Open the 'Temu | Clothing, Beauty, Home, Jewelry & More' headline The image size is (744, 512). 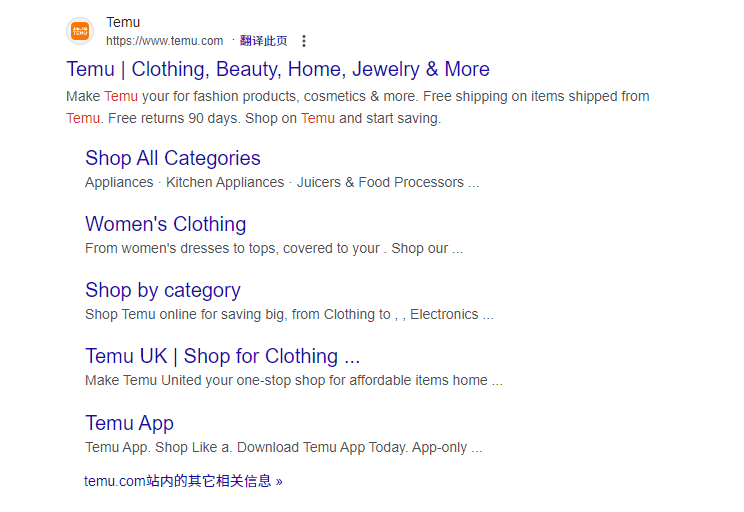[x=278, y=69]
